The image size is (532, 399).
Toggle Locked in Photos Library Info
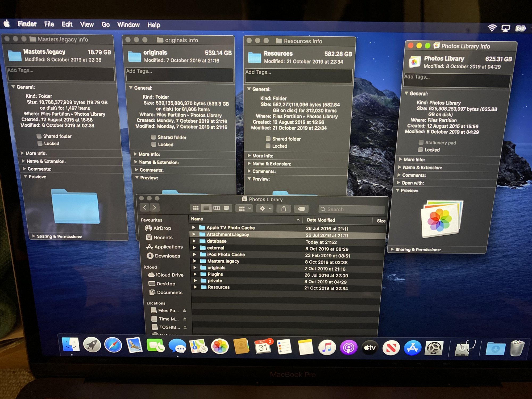tap(420, 149)
